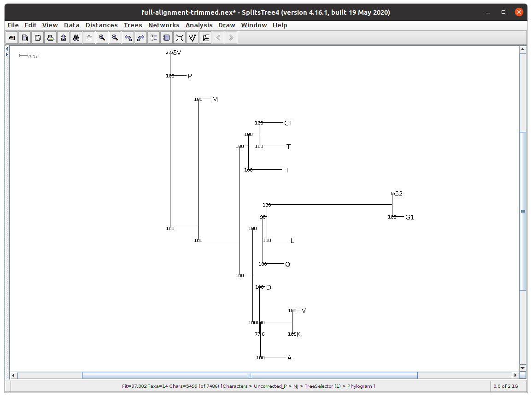The width and height of the screenshot is (532, 397).
Task: Select taxon label G1 in tree
Action: click(x=409, y=217)
